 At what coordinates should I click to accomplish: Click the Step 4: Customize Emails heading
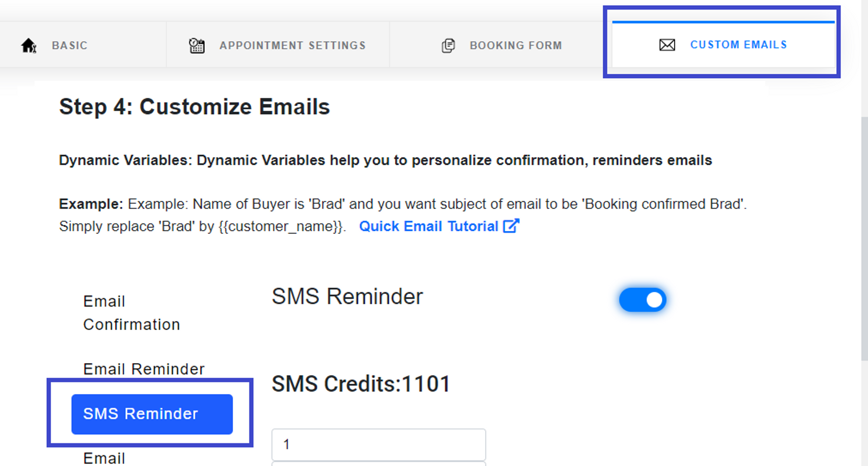pos(194,107)
